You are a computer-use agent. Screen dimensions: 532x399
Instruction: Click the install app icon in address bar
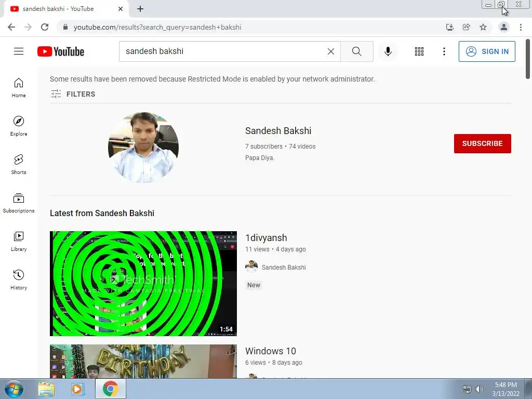tap(450, 27)
